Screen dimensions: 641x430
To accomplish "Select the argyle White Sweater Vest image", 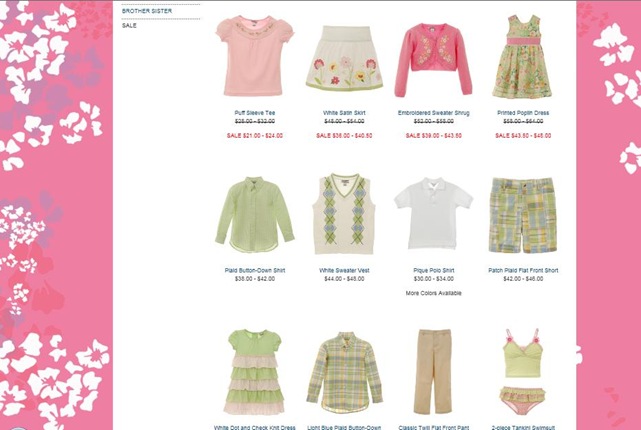I will pyautogui.click(x=344, y=214).
